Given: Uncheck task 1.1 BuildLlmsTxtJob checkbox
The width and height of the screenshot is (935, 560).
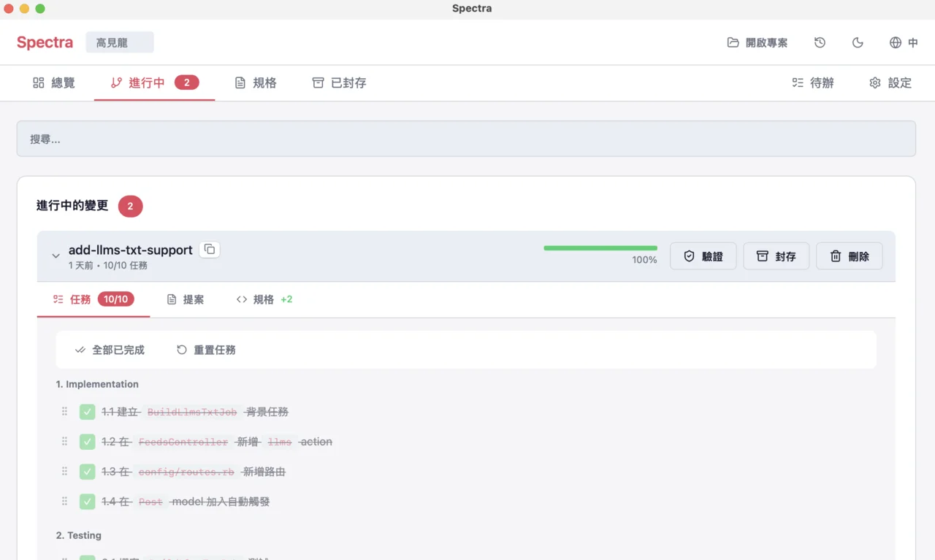Looking at the screenshot, I should pyautogui.click(x=88, y=412).
